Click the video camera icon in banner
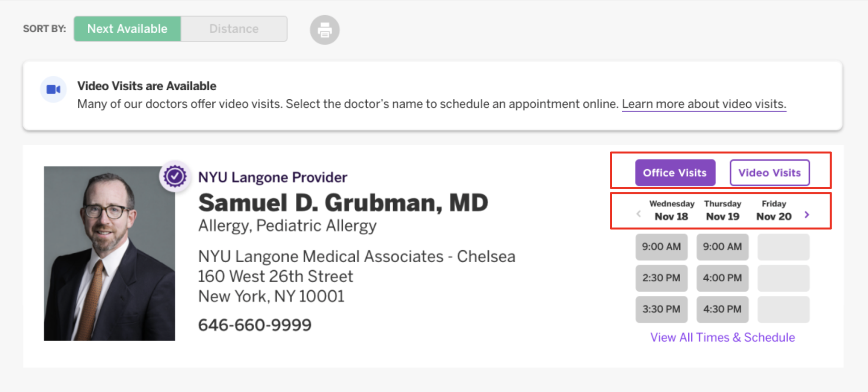Viewport: 868px width, 392px height. (x=53, y=89)
